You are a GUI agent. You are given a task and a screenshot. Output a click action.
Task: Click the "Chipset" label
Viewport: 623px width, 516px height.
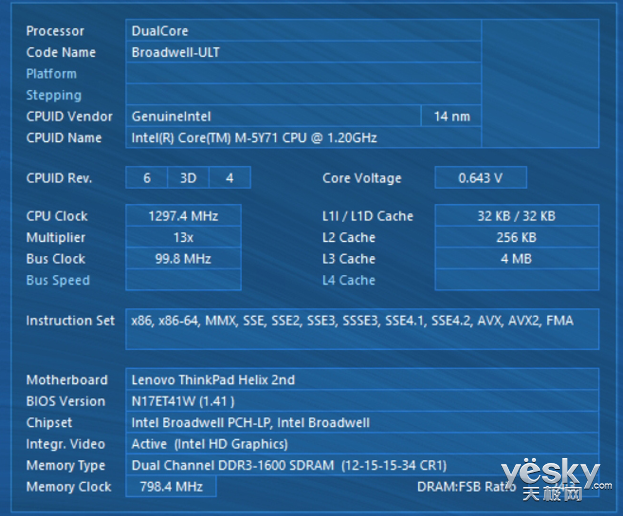[49, 423]
